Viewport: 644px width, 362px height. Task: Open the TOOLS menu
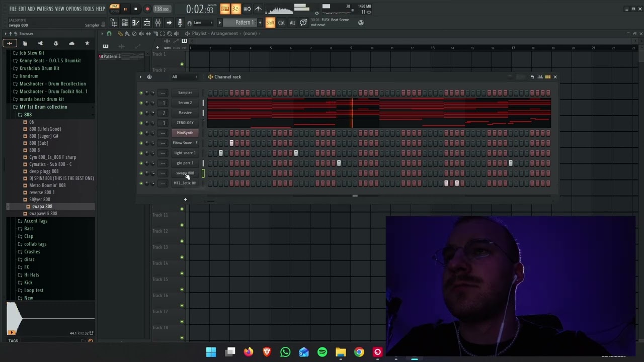(89, 9)
